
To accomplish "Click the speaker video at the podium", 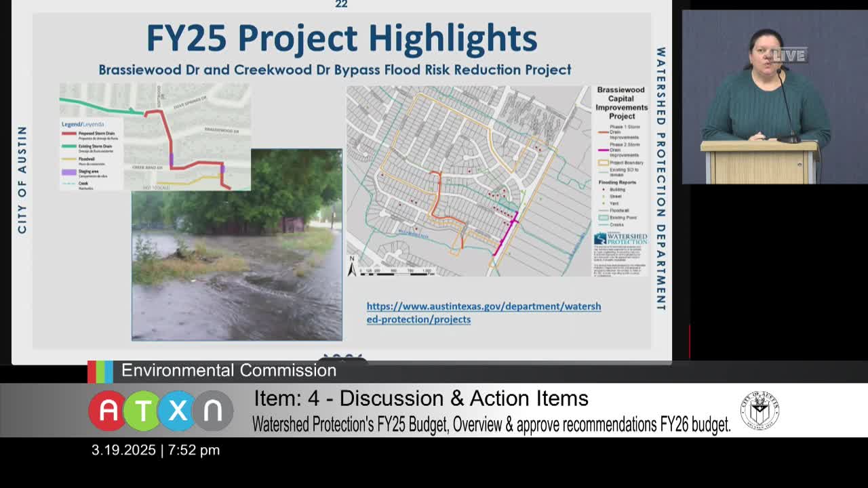I will tap(774, 97).
